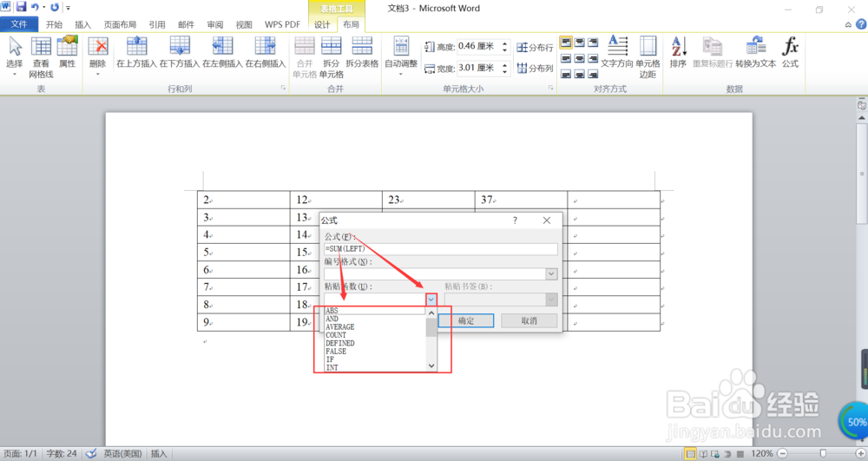Click Undo in quick access toolbar
The height and width of the screenshot is (461, 868).
pyautogui.click(x=35, y=7)
